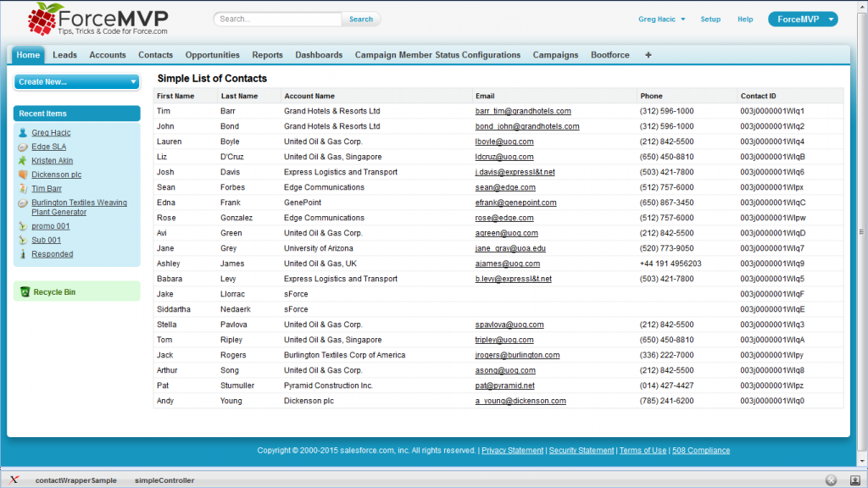Switch to the Opportunities tab
This screenshot has height=488, width=868.
[212, 55]
